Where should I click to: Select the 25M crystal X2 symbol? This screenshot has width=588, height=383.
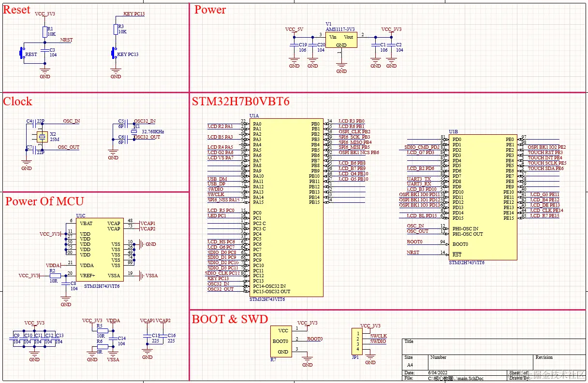click(x=42, y=137)
